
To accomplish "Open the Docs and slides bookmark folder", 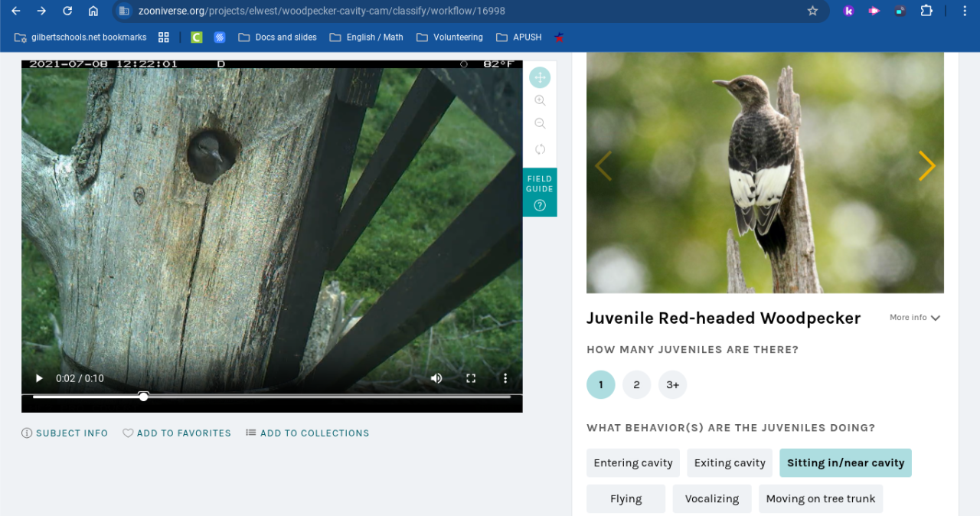I will tap(277, 37).
